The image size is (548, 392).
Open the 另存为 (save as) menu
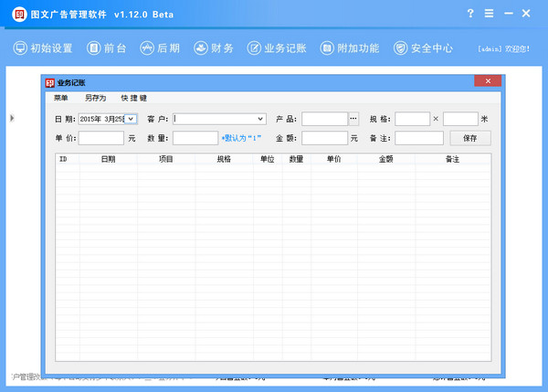click(95, 98)
